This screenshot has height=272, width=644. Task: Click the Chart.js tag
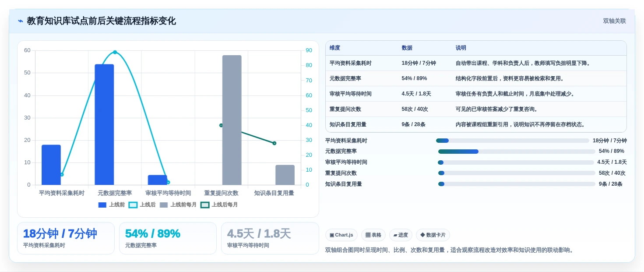pos(341,235)
